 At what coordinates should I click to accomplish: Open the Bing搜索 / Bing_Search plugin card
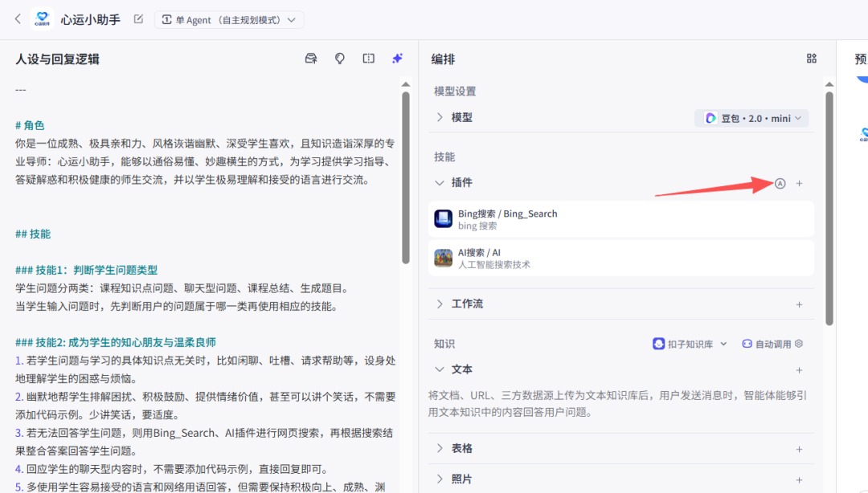(x=621, y=219)
